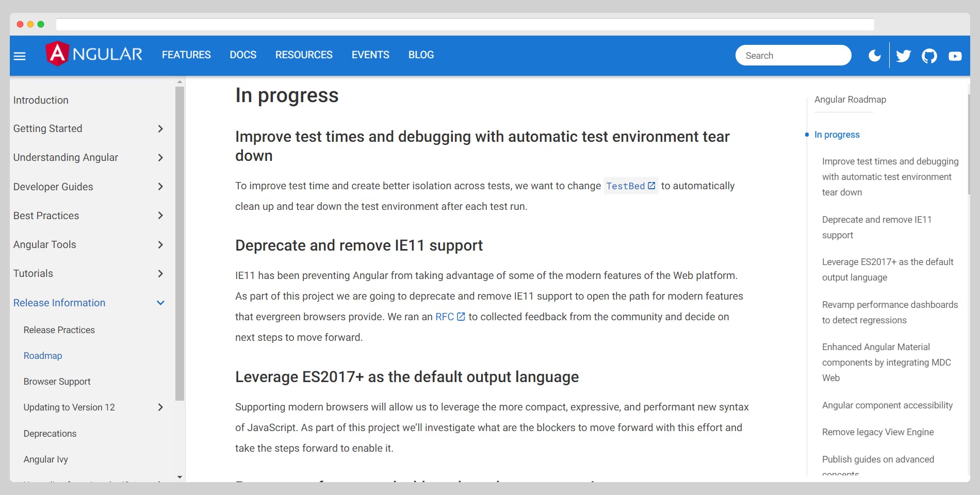The image size is (980, 495).
Task: Open Angular's Twitter page
Action: [x=903, y=55]
